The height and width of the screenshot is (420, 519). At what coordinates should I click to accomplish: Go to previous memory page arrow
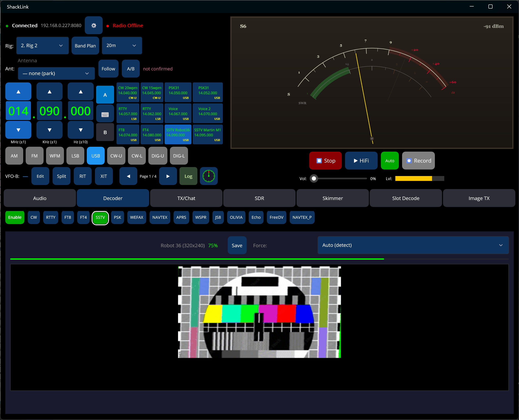[x=128, y=176]
